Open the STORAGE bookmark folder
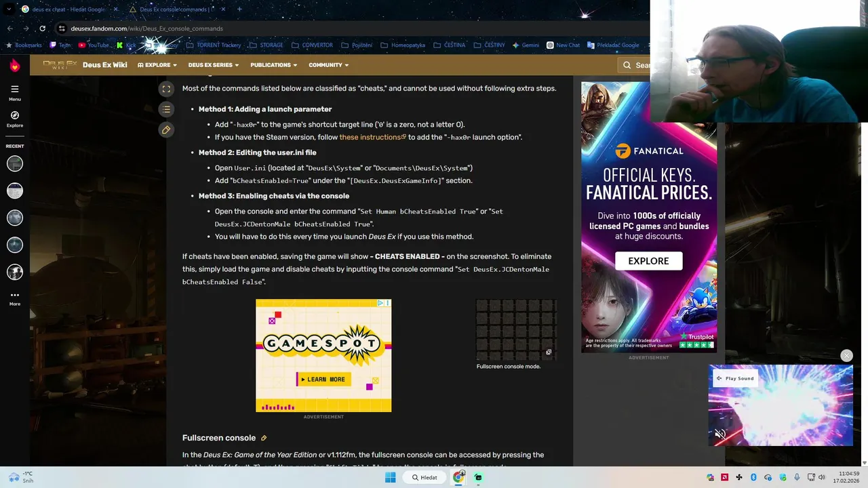The height and width of the screenshot is (488, 868). coord(267,45)
